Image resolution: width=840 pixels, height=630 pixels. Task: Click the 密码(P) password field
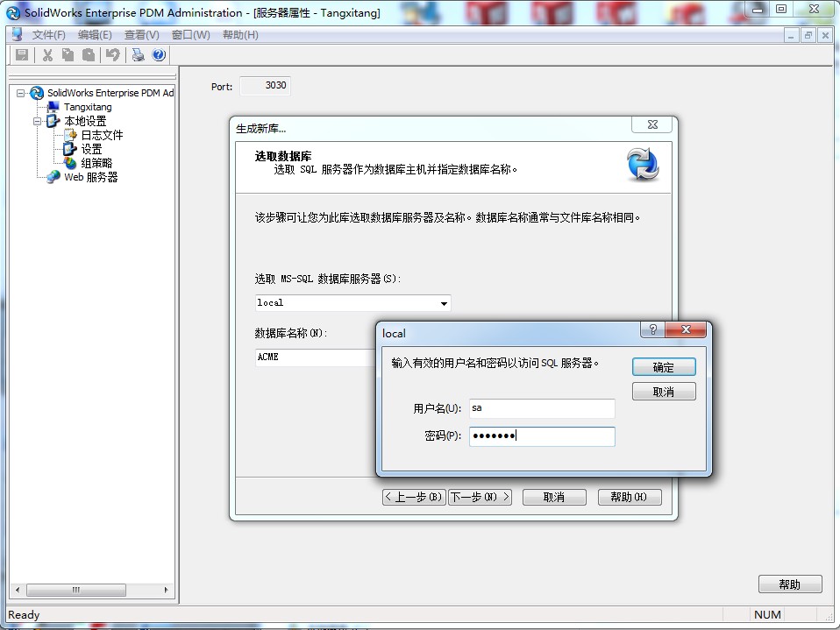542,436
